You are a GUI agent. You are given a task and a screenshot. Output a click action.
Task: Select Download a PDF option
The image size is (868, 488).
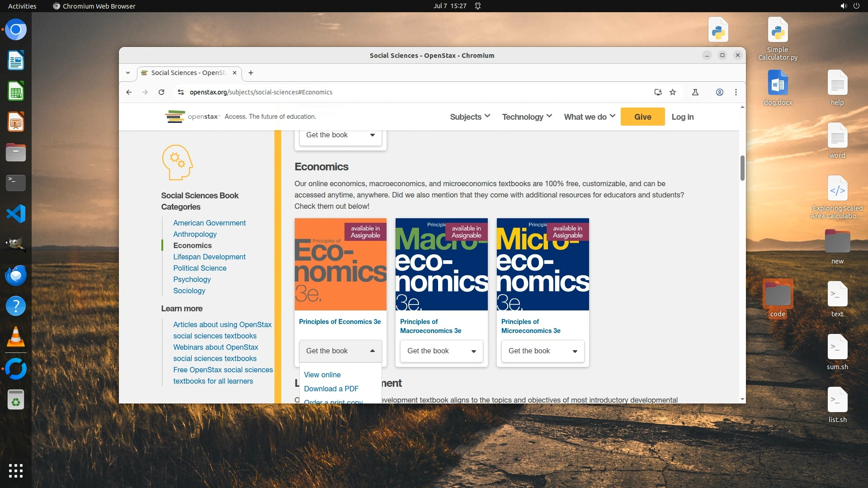pyautogui.click(x=331, y=389)
